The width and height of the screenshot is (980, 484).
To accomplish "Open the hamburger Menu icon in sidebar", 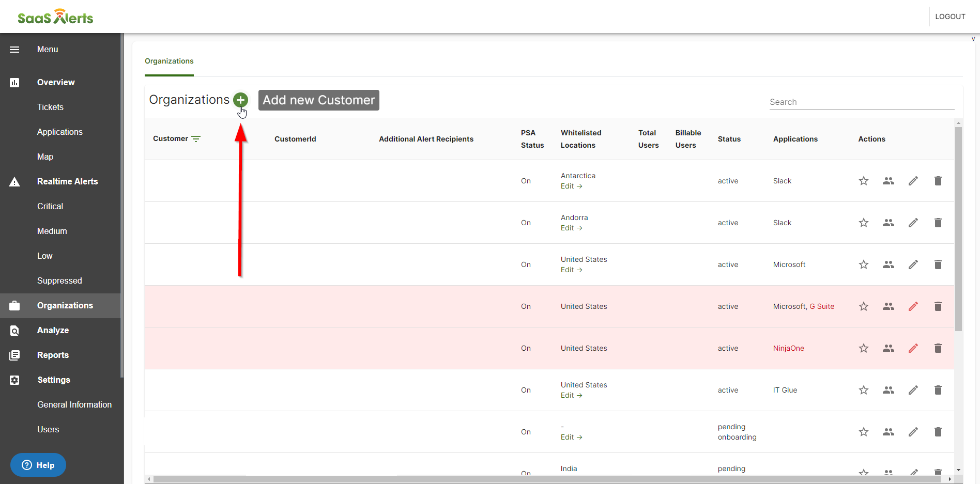I will tap(14, 49).
